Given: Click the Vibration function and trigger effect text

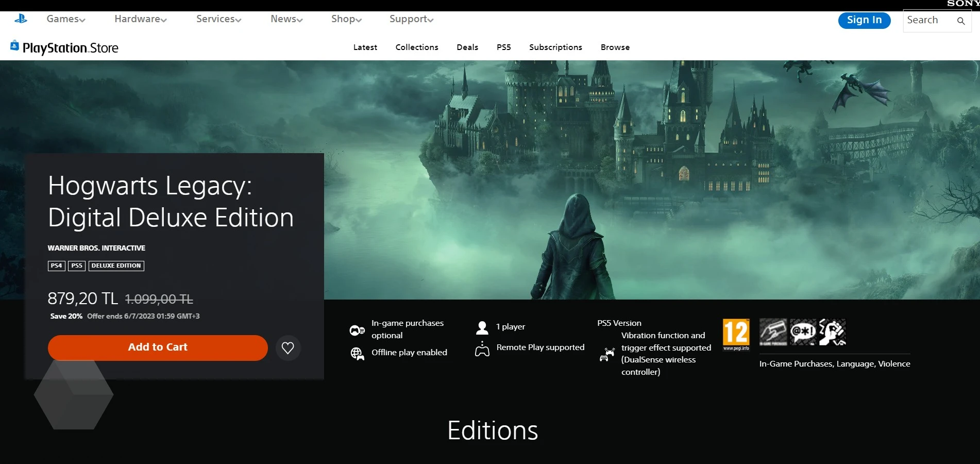Looking at the screenshot, I should click(666, 354).
